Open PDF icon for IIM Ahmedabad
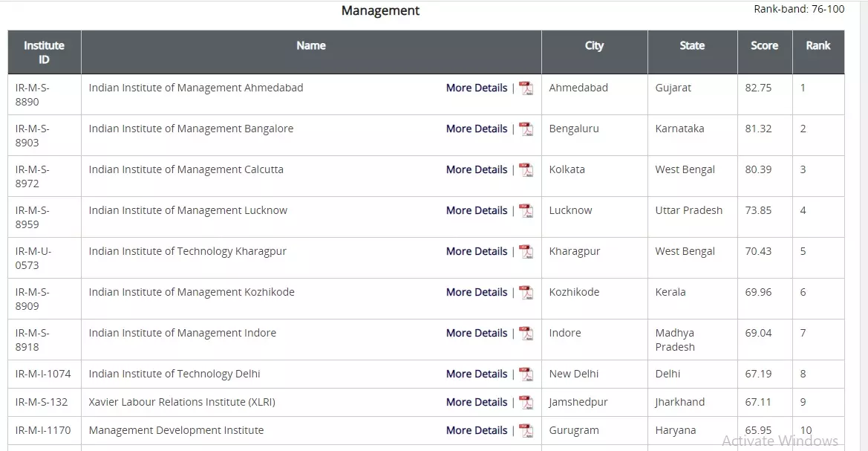 coord(526,88)
